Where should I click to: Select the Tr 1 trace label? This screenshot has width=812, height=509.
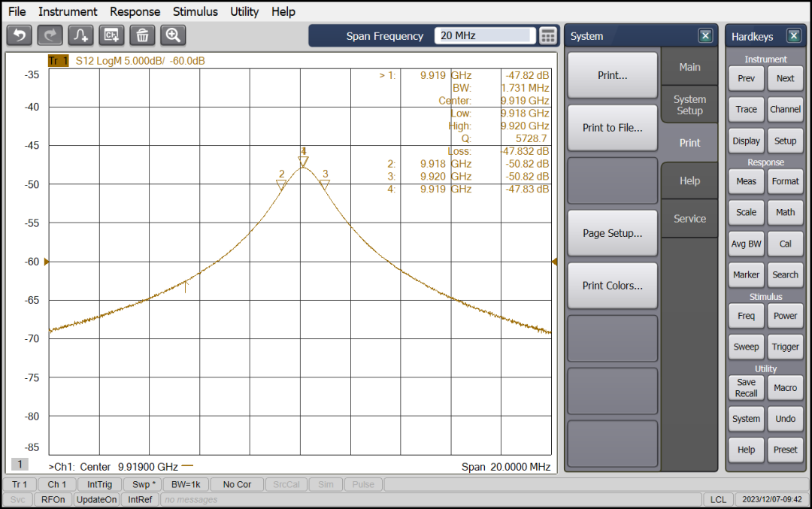point(58,61)
